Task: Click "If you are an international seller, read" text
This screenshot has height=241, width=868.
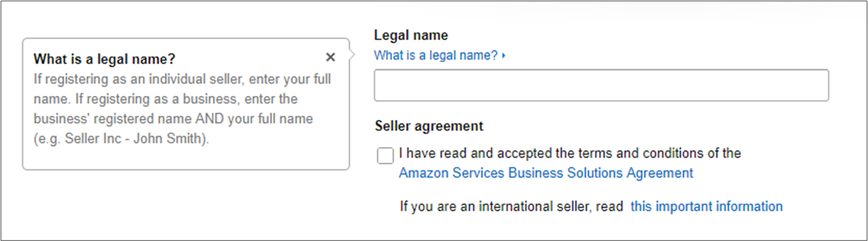Action: tap(511, 207)
